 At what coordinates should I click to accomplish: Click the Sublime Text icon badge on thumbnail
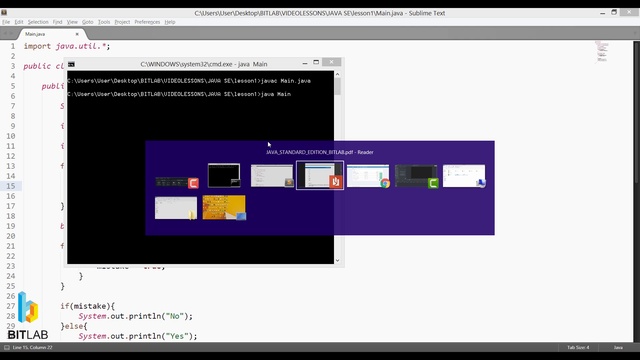289,183
